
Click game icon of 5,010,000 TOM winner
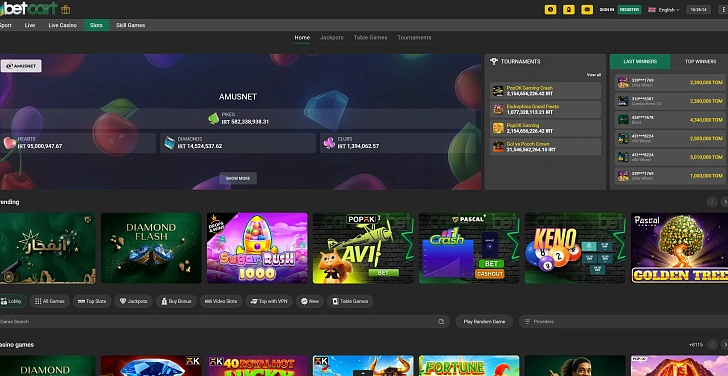point(623,157)
